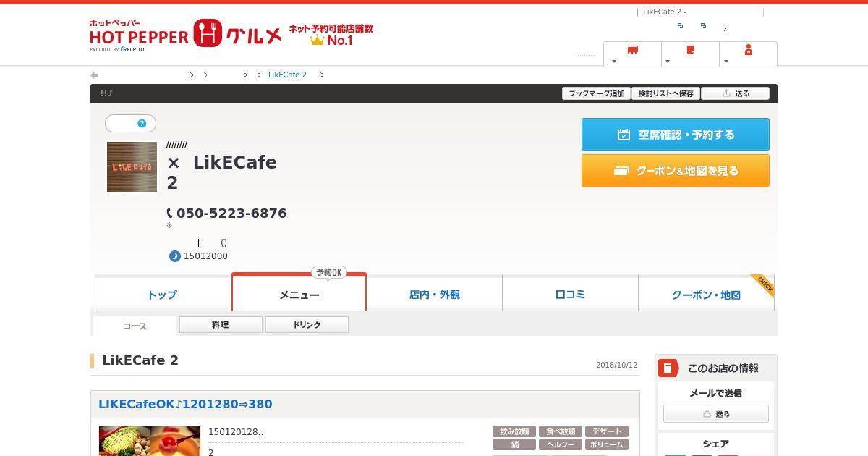Click phone number 050-5223-6876
868x456 pixels.
[231, 214]
